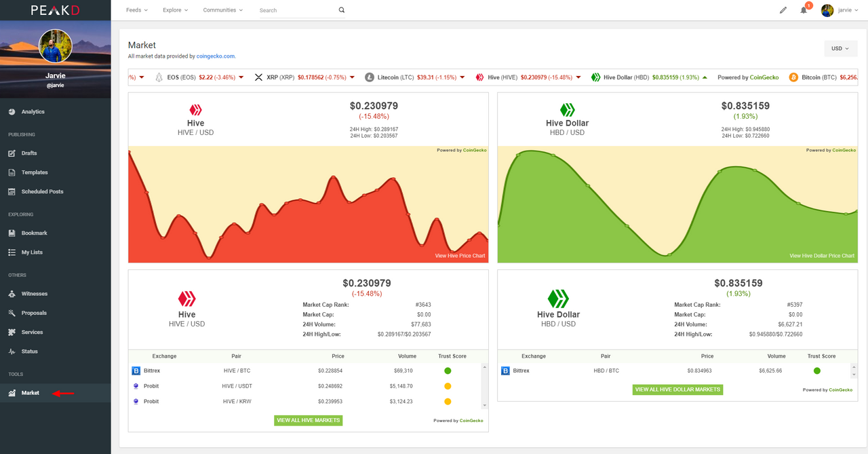The width and height of the screenshot is (868, 454).
Task: Click the Bookmark icon in sidebar
Action: click(12, 233)
